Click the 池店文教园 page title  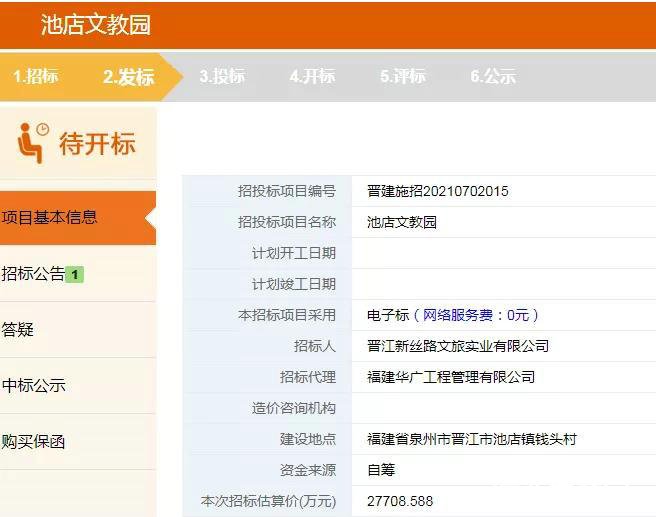96,24
